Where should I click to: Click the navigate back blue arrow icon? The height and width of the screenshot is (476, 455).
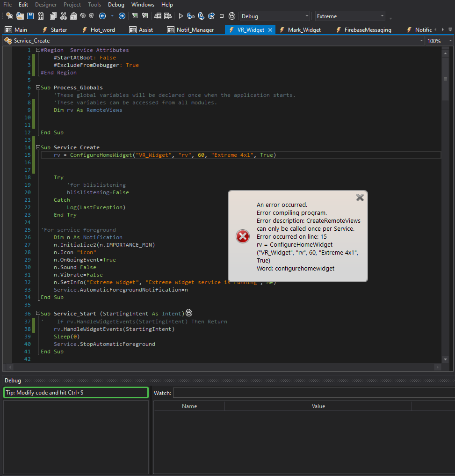pyautogui.click(x=103, y=15)
